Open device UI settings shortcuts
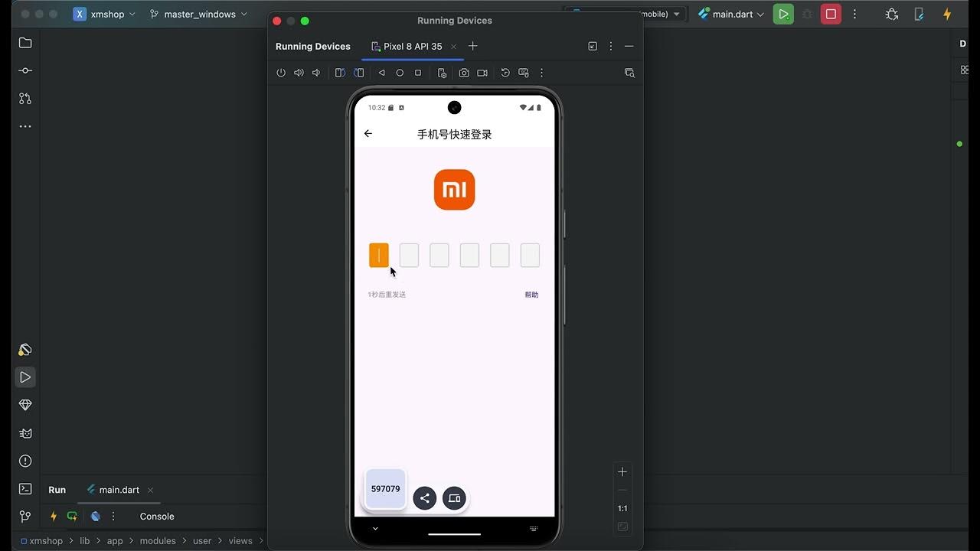This screenshot has width=980, height=551. point(442,73)
